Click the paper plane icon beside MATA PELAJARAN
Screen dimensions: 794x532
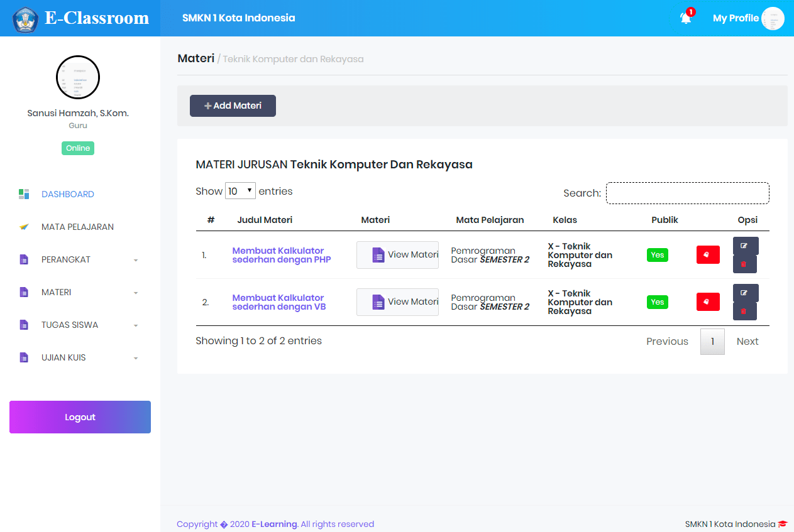coord(23,226)
